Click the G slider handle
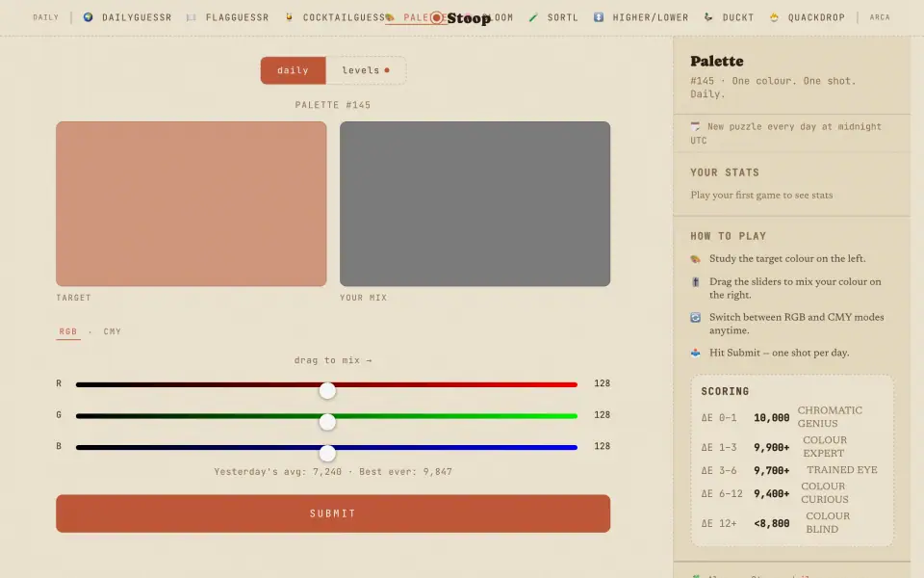The width and height of the screenshot is (924, 578). pyautogui.click(x=327, y=422)
